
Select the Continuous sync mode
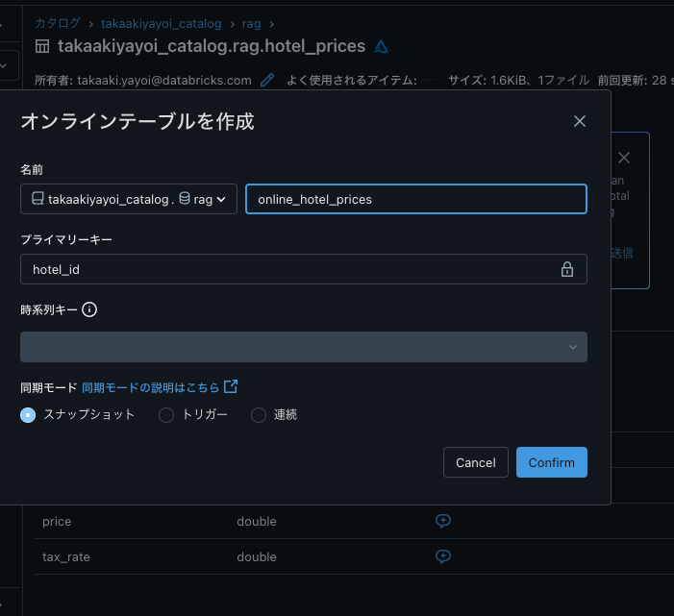(259, 415)
